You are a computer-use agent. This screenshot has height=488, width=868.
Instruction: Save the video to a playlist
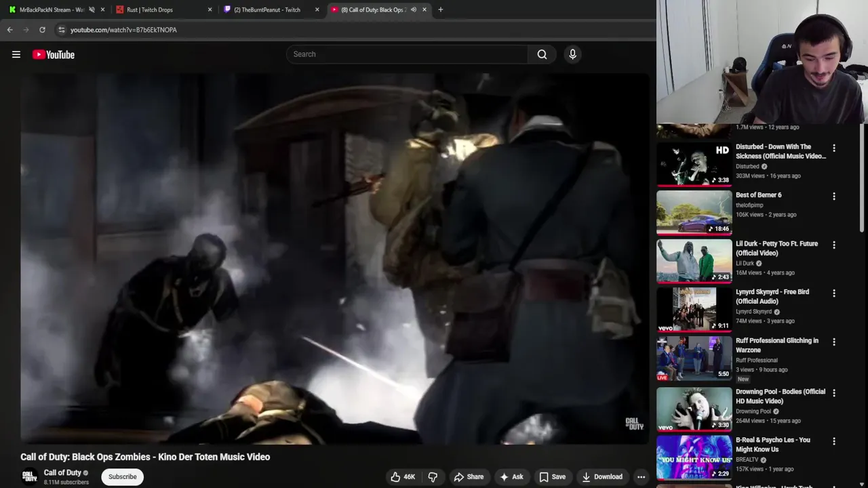[552, 477]
